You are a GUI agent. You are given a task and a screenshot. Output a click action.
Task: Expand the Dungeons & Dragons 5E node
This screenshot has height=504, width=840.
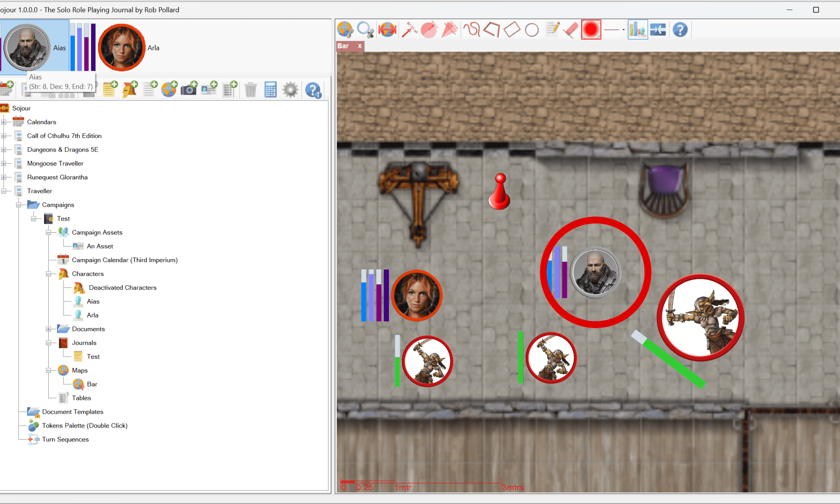4,150
